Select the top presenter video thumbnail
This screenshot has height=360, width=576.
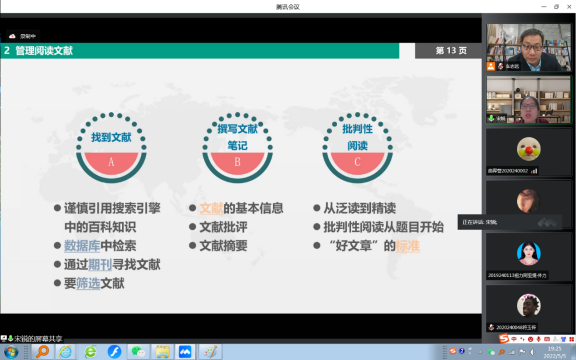point(529,47)
